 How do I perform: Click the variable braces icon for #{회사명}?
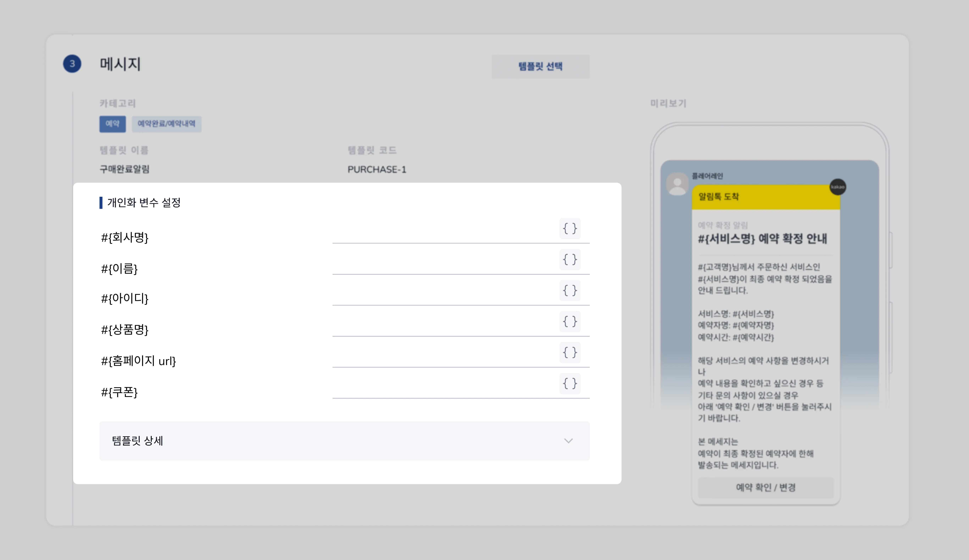tap(570, 229)
